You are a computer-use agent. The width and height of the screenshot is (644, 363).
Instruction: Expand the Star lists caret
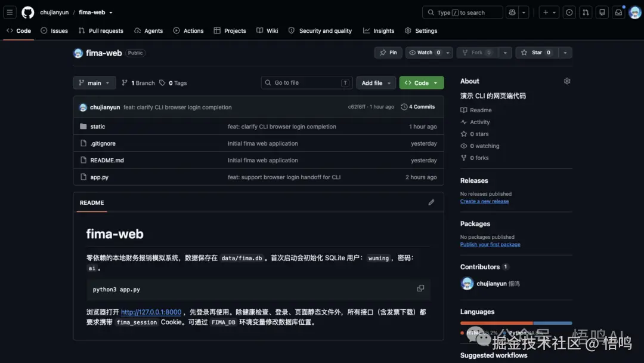pyautogui.click(x=565, y=53)
